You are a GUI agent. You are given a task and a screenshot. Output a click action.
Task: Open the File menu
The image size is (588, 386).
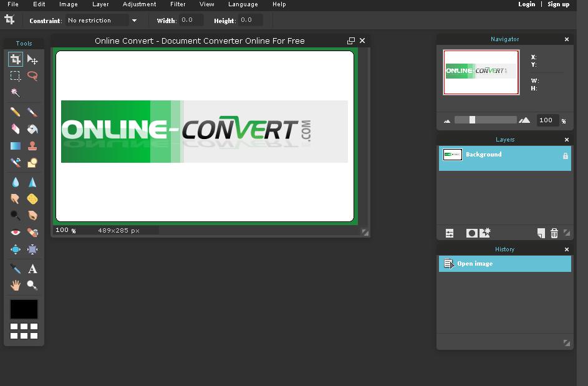[13, 4]
